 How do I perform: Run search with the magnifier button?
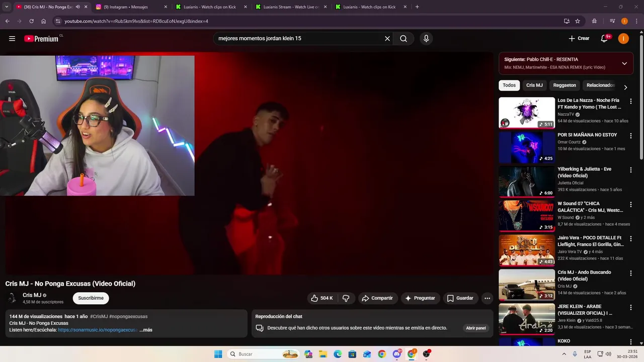pos(404,39)
